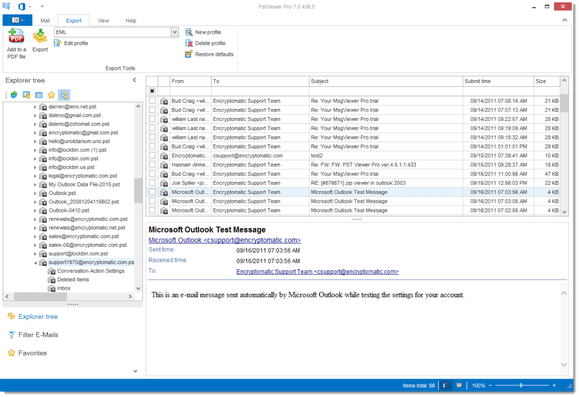Click the Explorer tree pane icon at bottom left
The width and height of the screenshot is (579, 397).
click(x=11, y=316)
